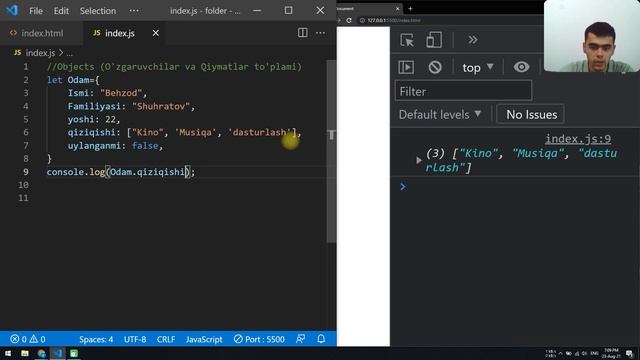Click the taskbar clock
This screenshot has height=360, width=640.
pyautogui.click(x=611, y=353)
